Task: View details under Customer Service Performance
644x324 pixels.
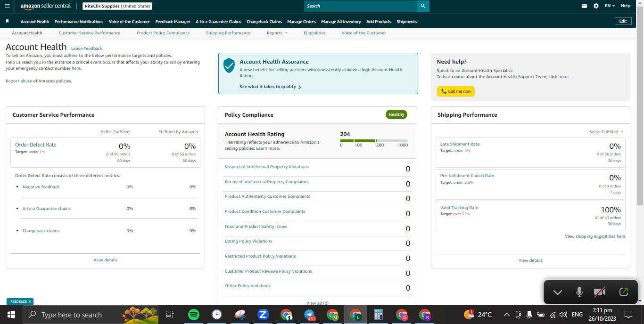Action: 106,260
